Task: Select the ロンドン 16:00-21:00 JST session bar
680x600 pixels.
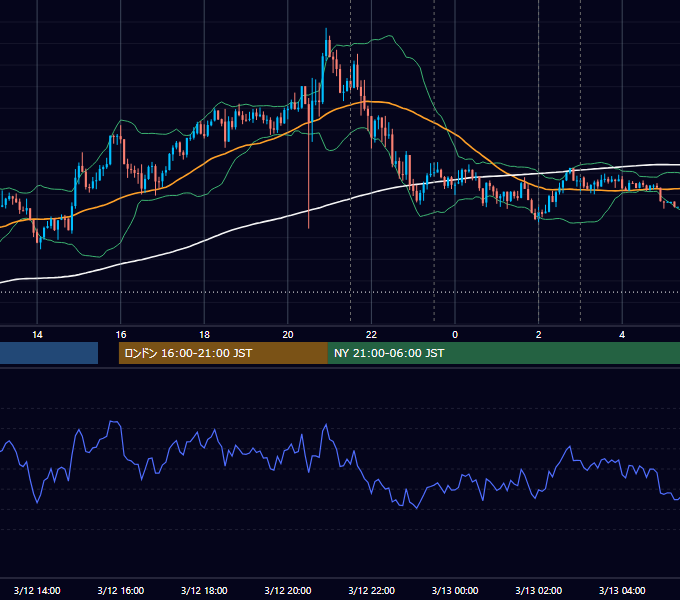Action: pos(223,353)
